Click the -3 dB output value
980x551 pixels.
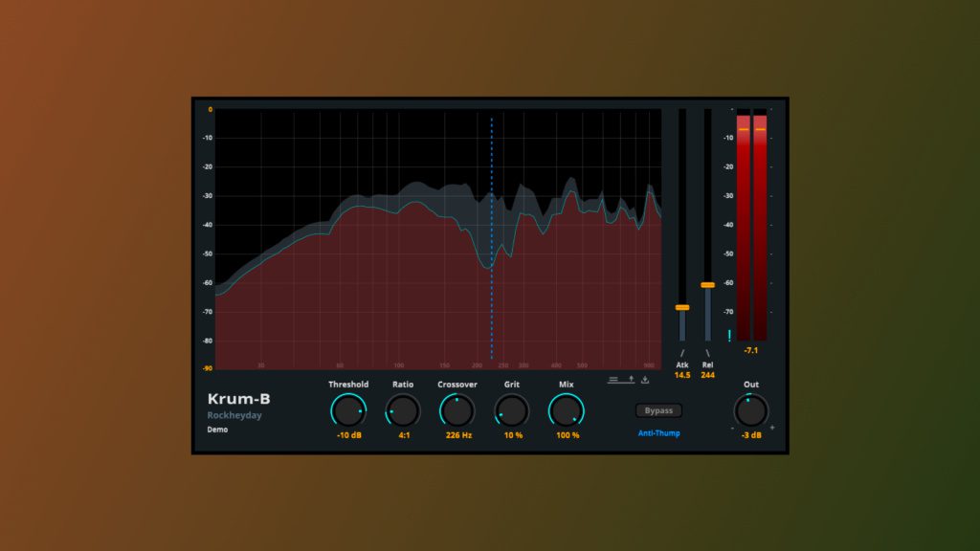click(x=751, y=435)
